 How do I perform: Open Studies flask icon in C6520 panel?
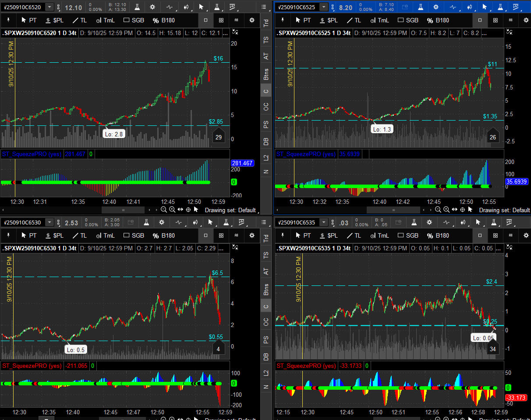137,7
